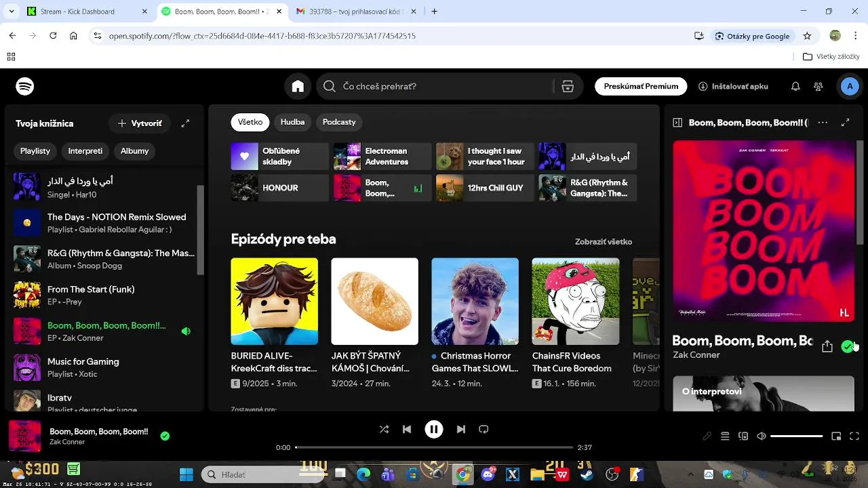Screen dimensions: 868x488
Task: Open Electroman Adventures shortcut tile
Action: [x=382, y=156]
